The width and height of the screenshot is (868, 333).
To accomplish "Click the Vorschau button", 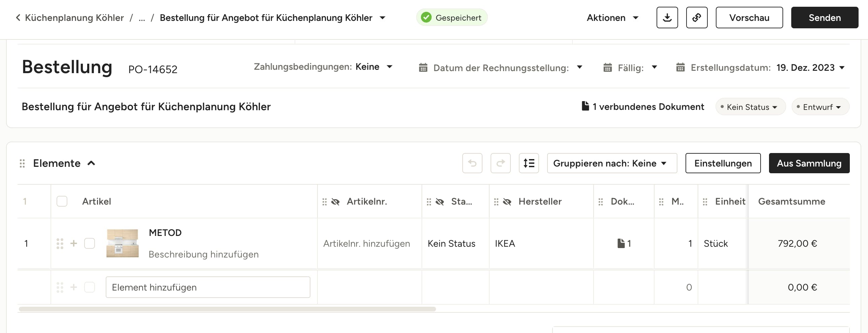I will (749, 18).
